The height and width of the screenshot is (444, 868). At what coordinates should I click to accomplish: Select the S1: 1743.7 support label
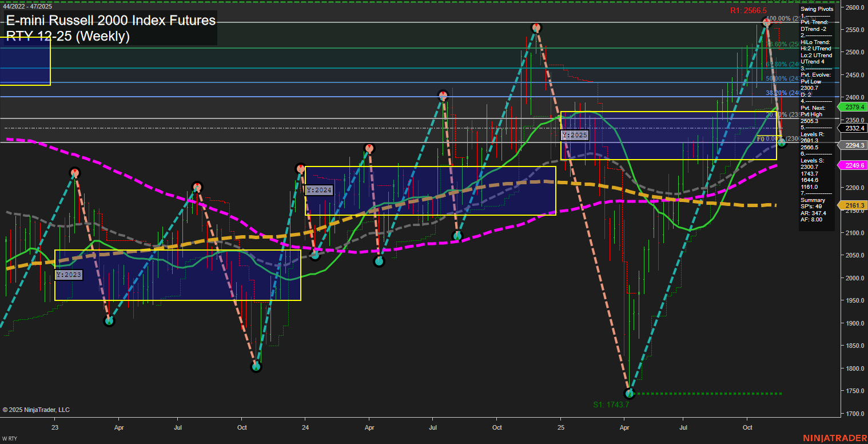pos(611,405)
